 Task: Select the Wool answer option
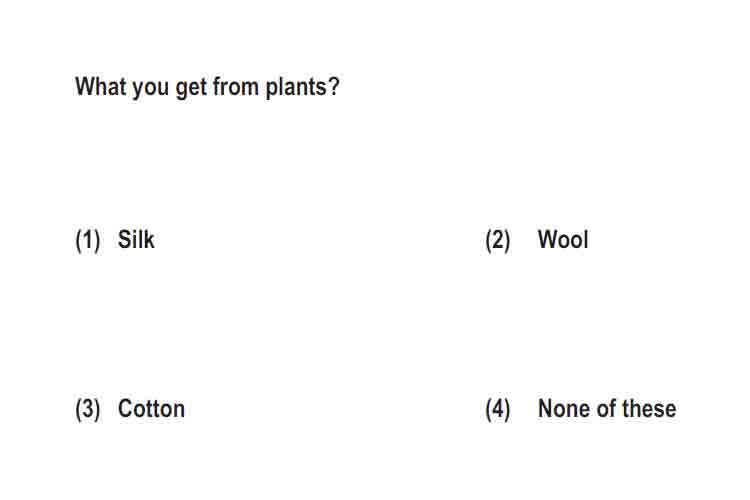(563, 239)
